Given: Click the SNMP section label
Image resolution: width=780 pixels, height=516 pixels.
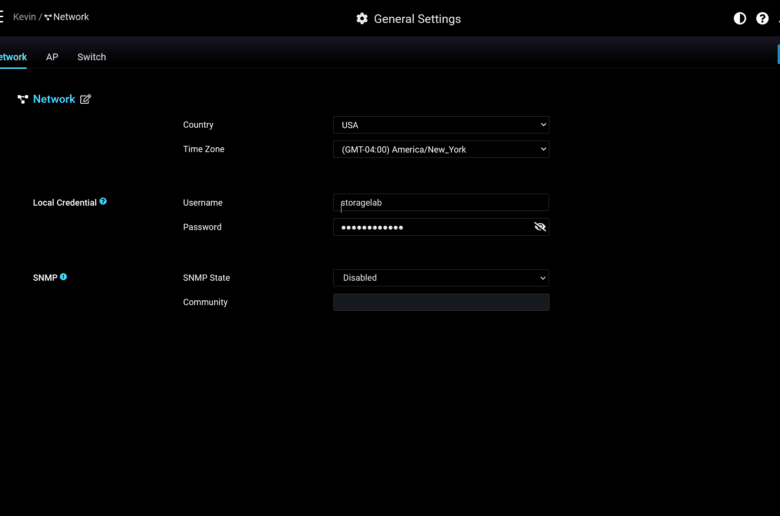Looking at the screenshot, I should (x=45, y=278).
